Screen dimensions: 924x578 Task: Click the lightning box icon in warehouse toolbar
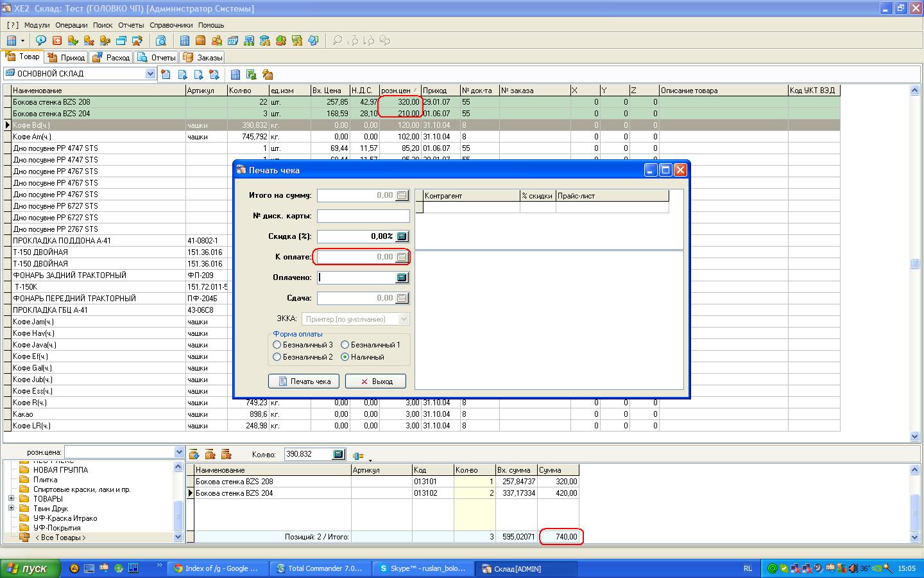[x=268, y=74]
